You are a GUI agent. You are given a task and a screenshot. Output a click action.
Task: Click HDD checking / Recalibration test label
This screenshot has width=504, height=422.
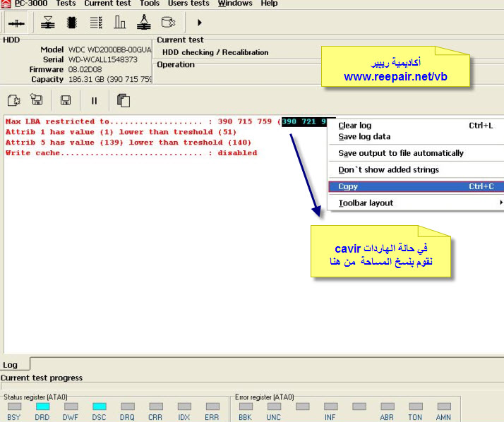point(215,52)
